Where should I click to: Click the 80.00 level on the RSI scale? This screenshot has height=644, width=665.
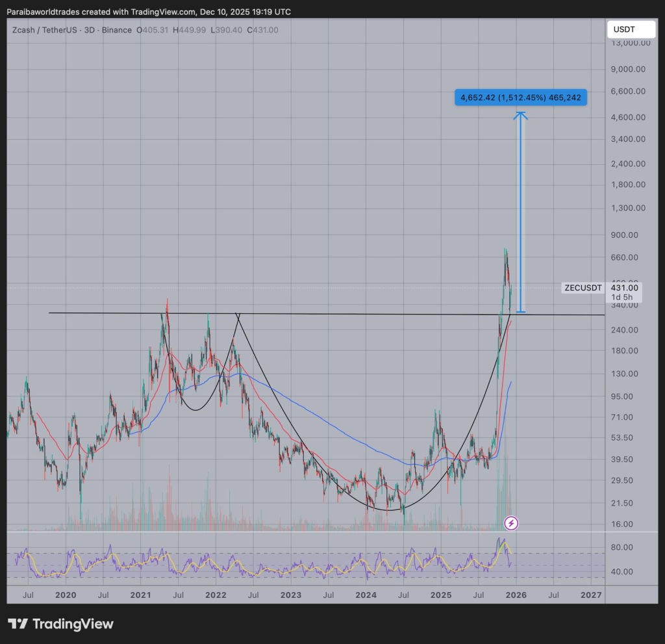click(x=623, y=547)
